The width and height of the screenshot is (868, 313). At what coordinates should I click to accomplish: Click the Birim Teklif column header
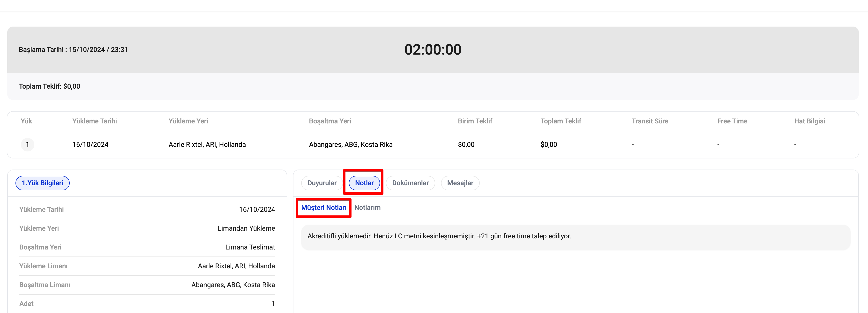(474, 121)
